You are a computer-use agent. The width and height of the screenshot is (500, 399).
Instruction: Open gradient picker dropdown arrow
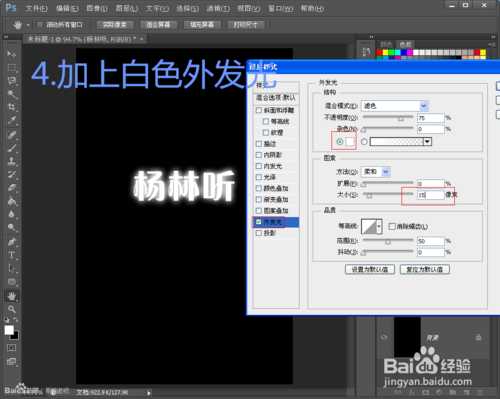tap(428, 142)
